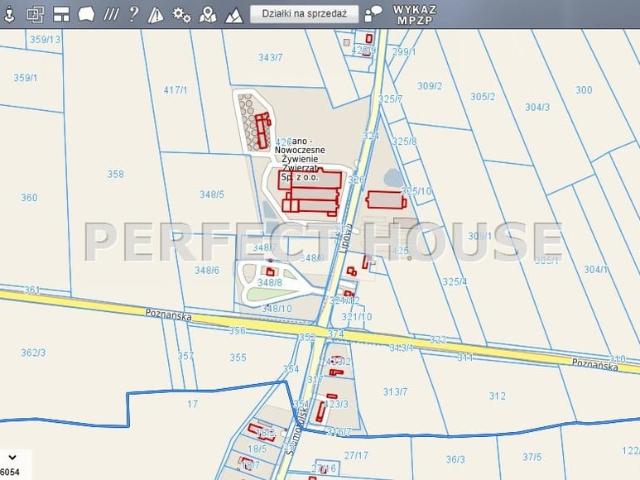Click parcel label 355

pyautogui.click(x=238, y=358)
